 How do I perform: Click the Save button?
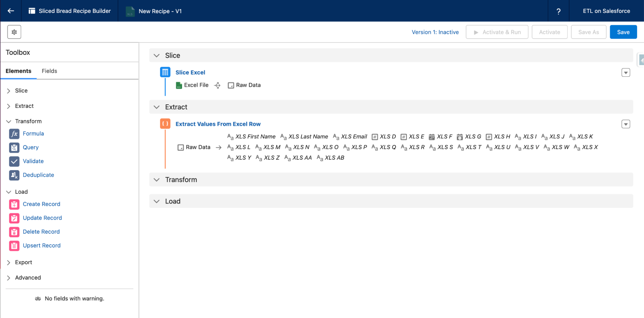click(x=623, y=32)
